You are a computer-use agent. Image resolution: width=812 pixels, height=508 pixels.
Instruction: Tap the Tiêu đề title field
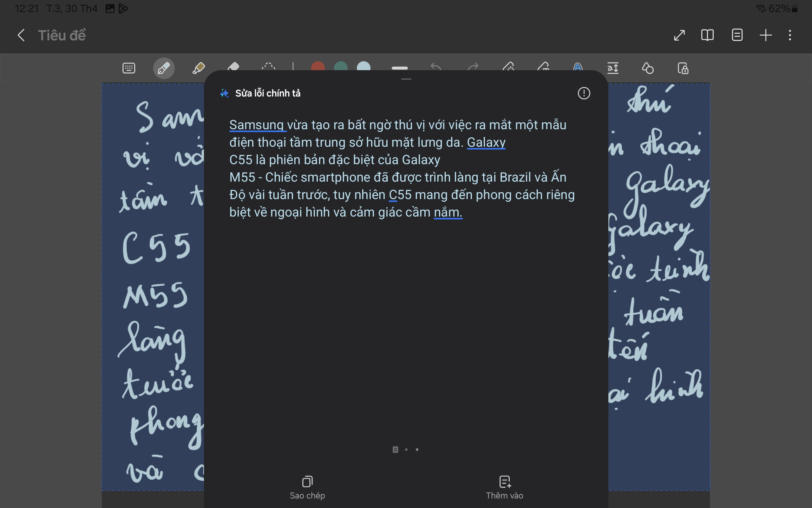[62, 35]
